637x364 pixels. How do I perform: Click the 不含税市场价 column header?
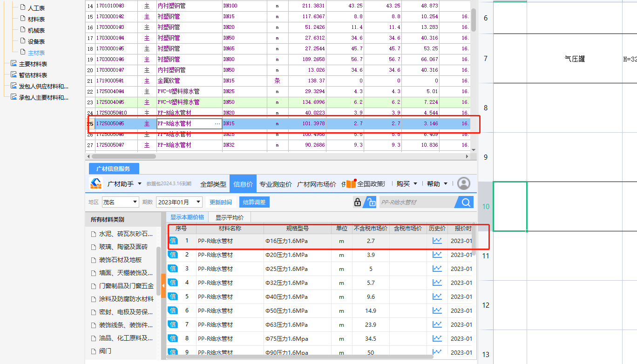pyautogui.click(x=371, y=229)
